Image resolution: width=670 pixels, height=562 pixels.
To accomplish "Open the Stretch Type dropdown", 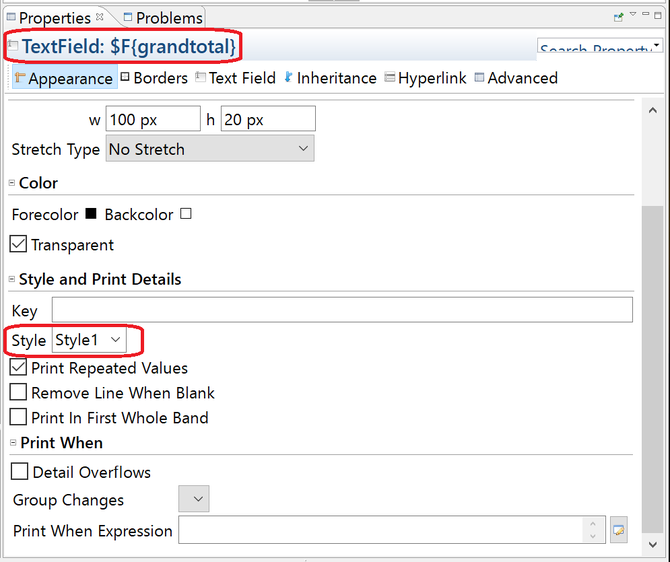I will [210, 149].
